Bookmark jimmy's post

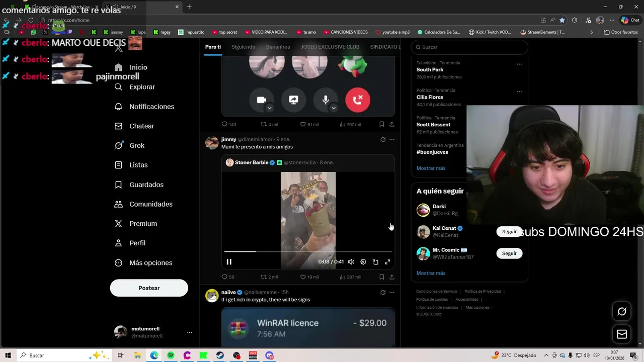381,277
